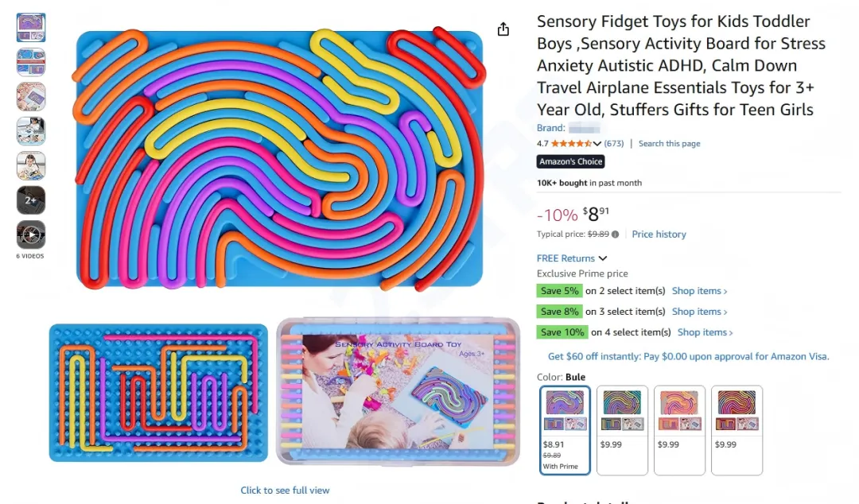Viewport: 859px width, 504px height.
Task: Click the Amazon's Choice badge
Action: [x=570, y=161]
